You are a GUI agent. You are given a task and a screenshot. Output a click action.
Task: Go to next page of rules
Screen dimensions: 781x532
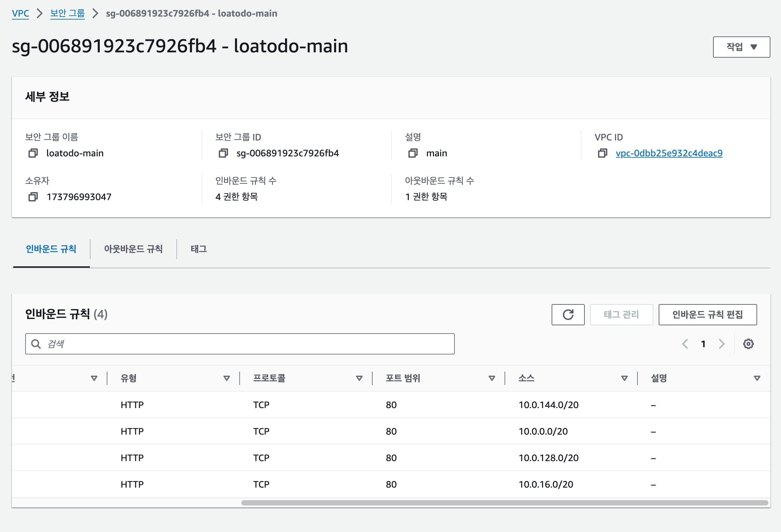[x=722, y=344]
